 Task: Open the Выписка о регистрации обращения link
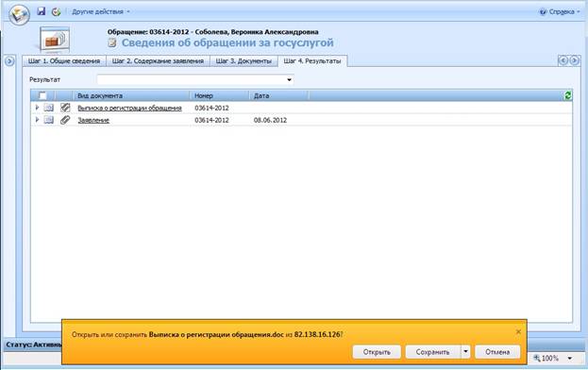click(x=129, y=108)
